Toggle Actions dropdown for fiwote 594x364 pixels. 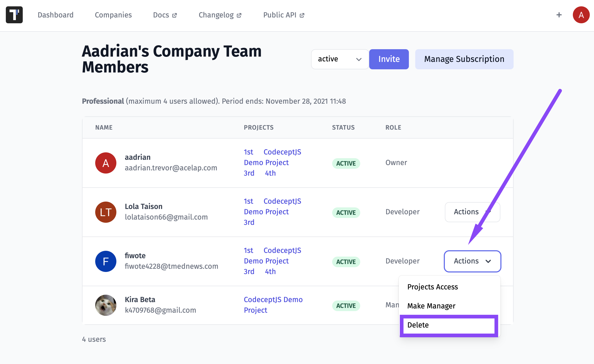click(x=472, y=261)
